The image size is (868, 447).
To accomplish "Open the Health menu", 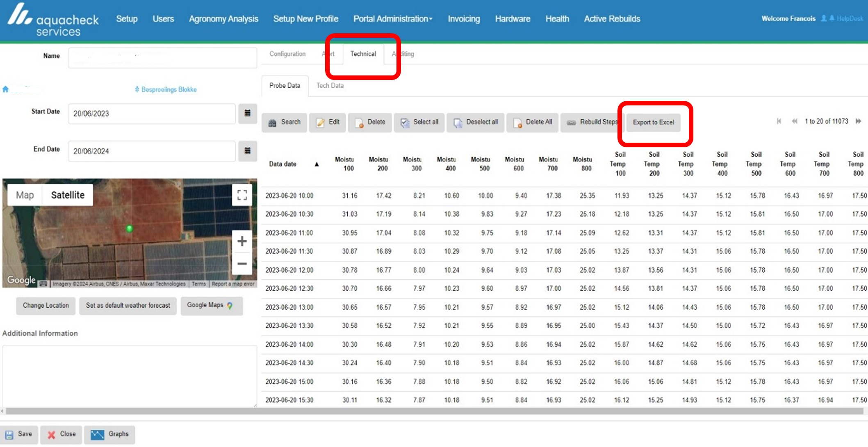I will (x=557, y=19).
